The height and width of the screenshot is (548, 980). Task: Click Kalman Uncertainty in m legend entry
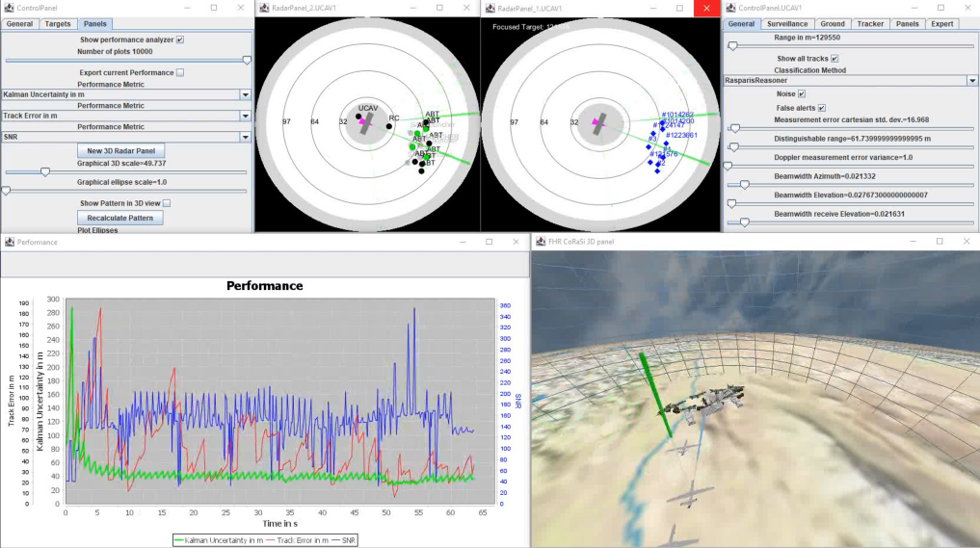(219, 540)
